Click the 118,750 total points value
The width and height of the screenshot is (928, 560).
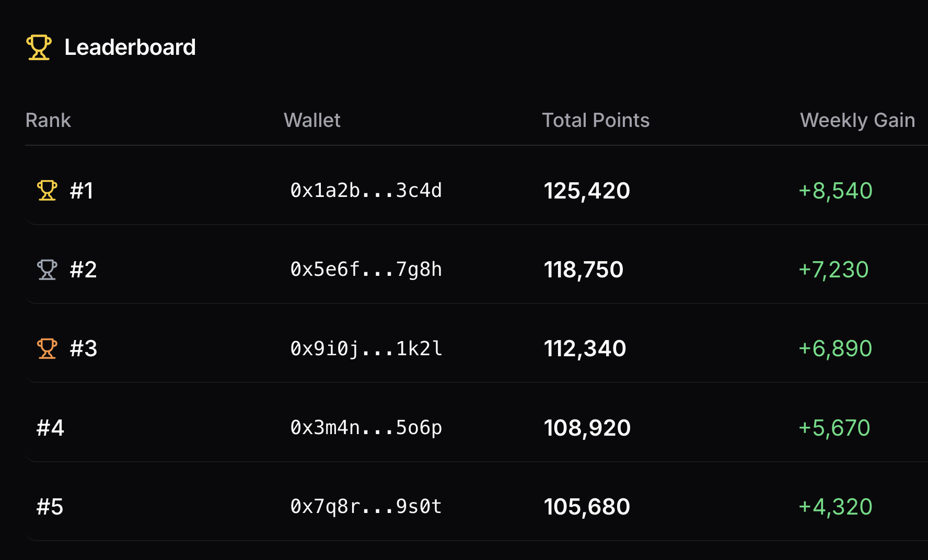(584, 270)
